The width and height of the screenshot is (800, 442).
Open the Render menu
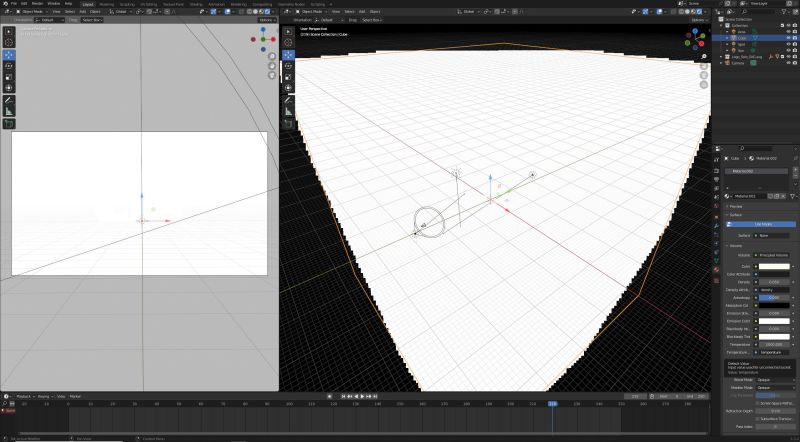[x=37, y=4]
